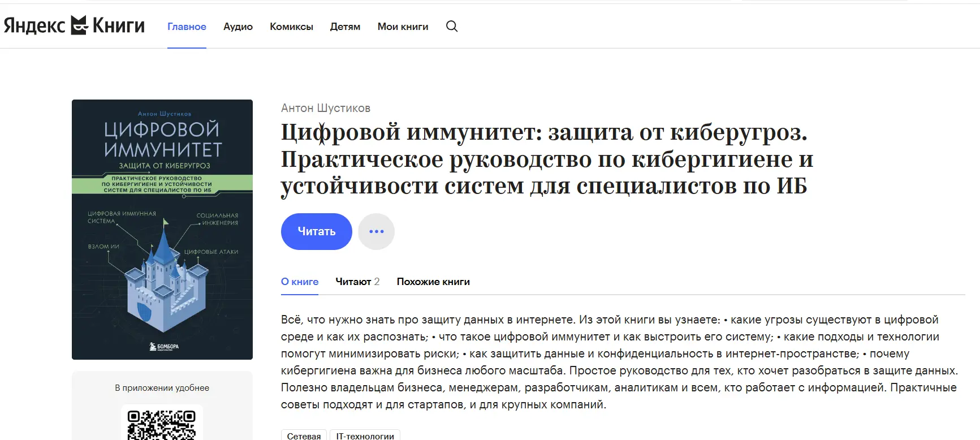The height and width of the screenshot is (440, 980).
Task: Click the В приложении удобнее caption
Action: (162, 388)
